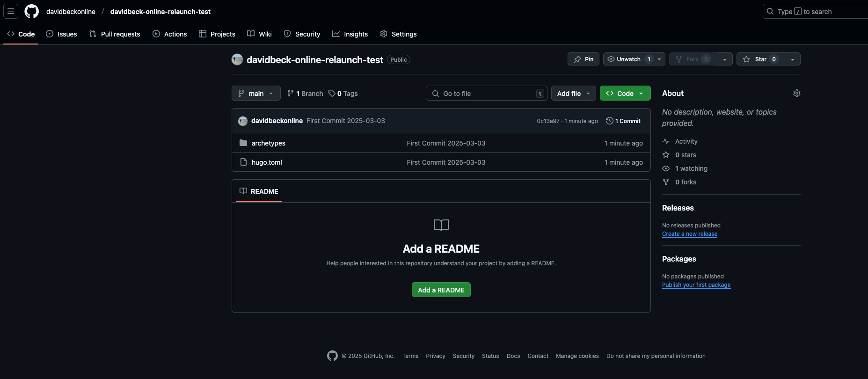Image resolution: width=868 pixels, height=379 pixels.
Task: Click the footer Docs link
Action: 513,356
